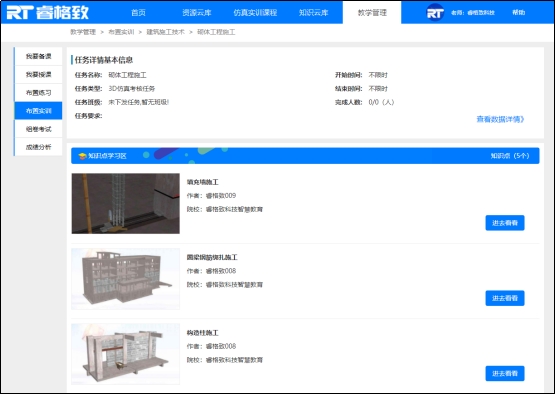Go to the 首页 tab
Viewport: 556px width, 394px height.
(138, 12)
